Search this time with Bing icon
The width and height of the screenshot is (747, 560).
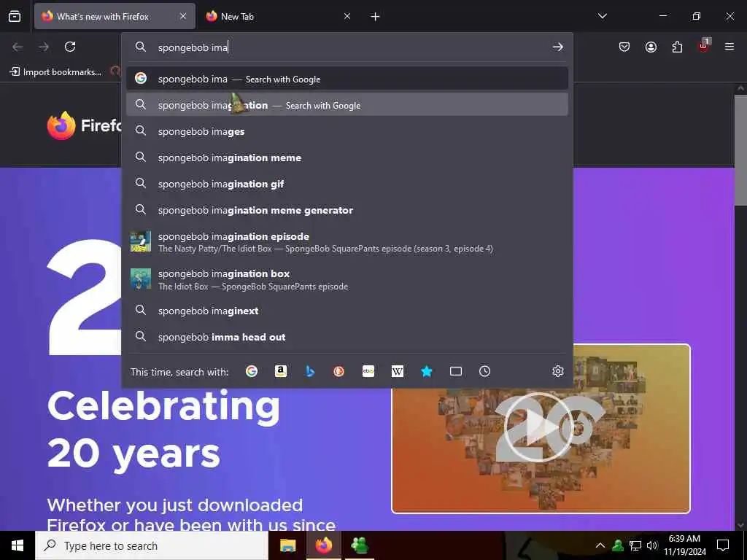pos(310,371)
